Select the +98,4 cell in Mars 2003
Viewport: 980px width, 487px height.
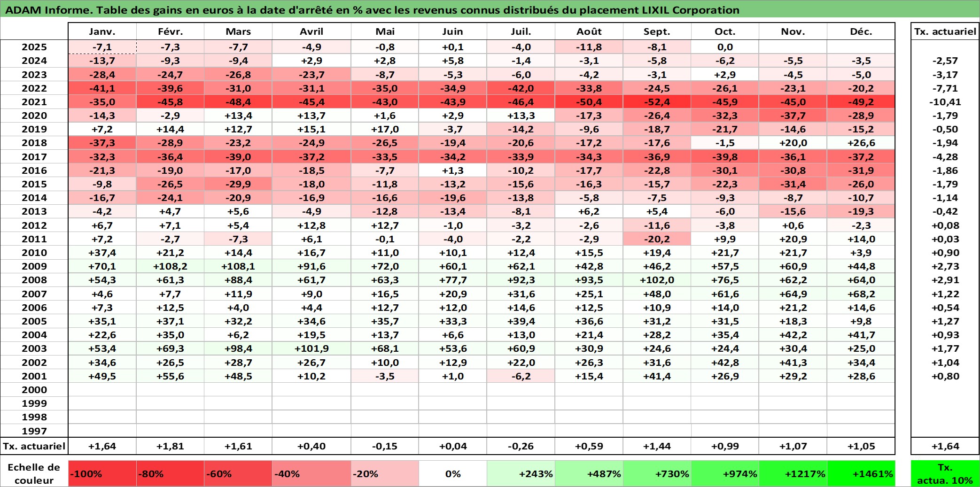[x=238, y=348]
